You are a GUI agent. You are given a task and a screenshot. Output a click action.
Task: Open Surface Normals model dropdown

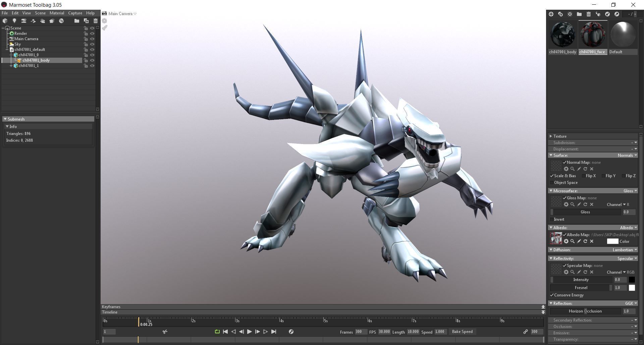click(x=627, y=155)
